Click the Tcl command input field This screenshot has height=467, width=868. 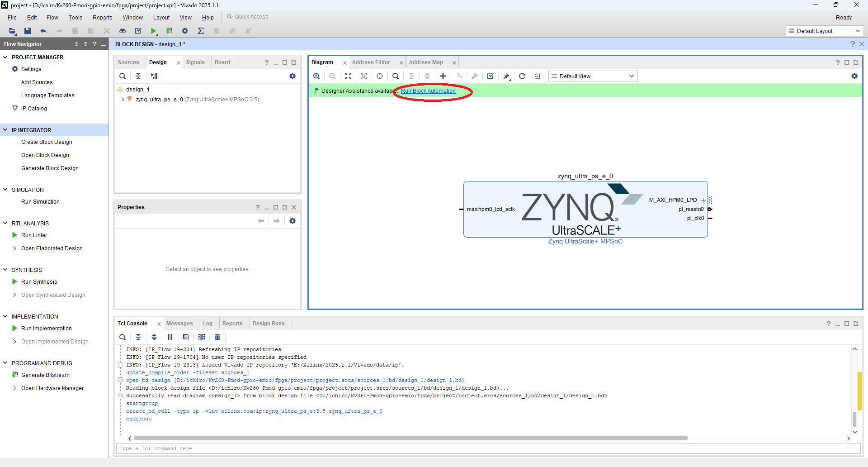tap(488, 448)
